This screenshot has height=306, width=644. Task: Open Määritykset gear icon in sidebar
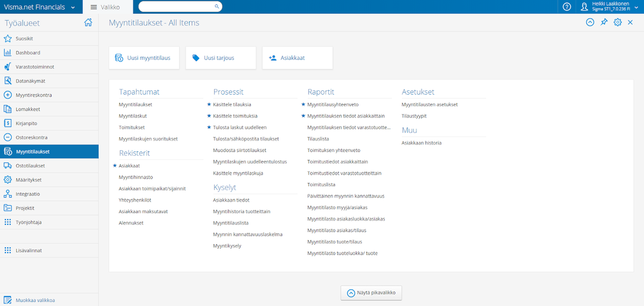(7, 180)
